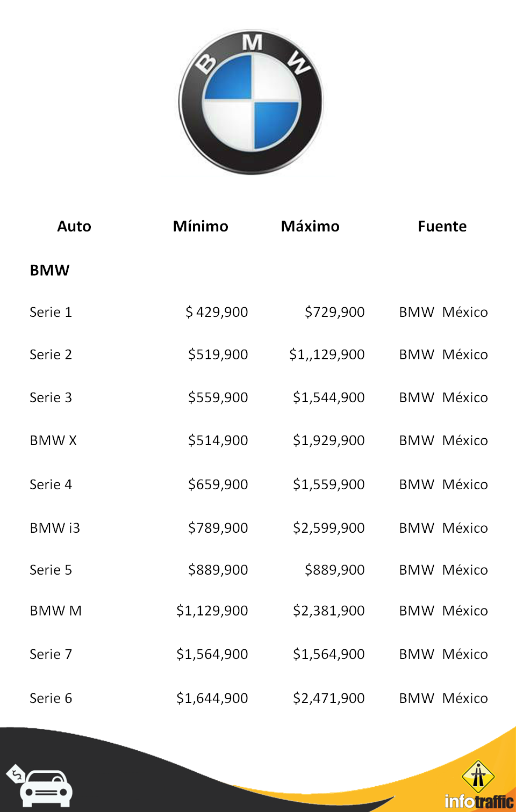Click BMW México source for Serie 7
This screenshot has height=812, width=516.
point(443,654)
